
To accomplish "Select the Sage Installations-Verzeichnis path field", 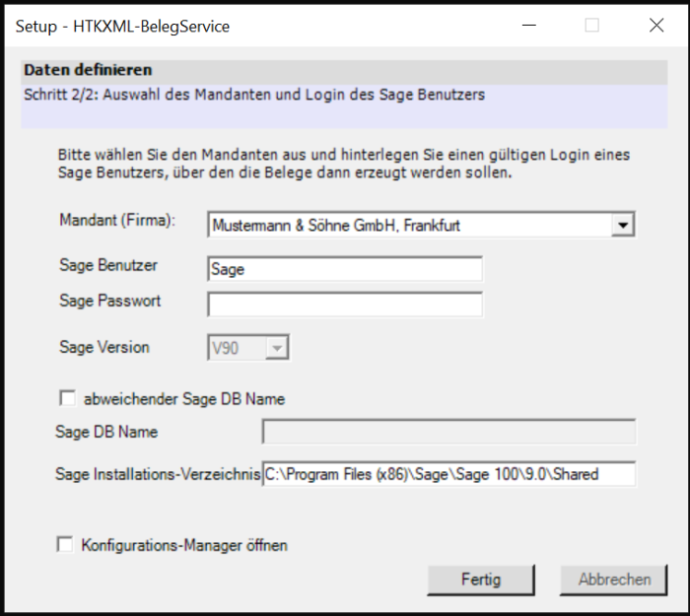I will click(448, 474).
